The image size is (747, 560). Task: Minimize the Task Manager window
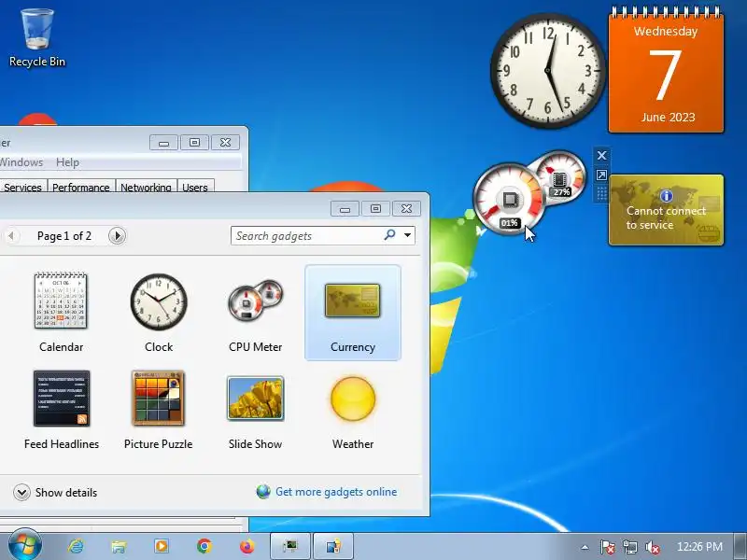pos(164,143)
